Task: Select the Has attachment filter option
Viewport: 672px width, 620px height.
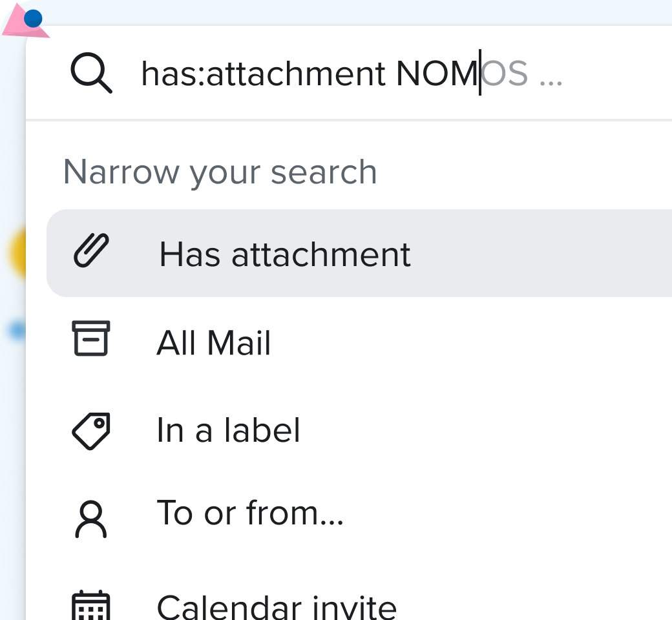Action: [284, 254]
